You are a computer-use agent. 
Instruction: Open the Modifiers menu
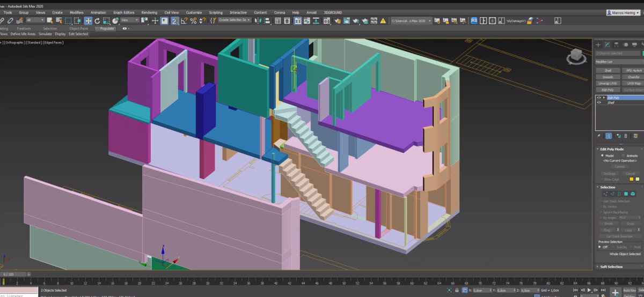76,12
